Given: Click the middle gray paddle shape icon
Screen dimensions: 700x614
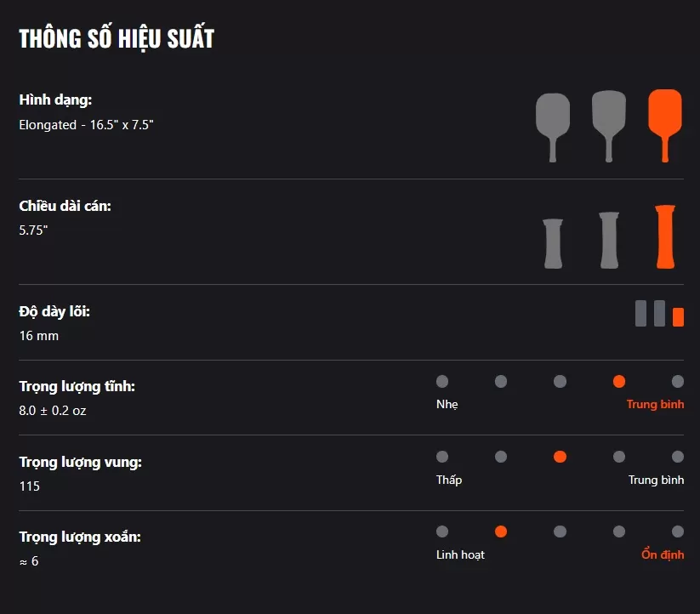Looking at the screenshot, I should click(609, 126).
